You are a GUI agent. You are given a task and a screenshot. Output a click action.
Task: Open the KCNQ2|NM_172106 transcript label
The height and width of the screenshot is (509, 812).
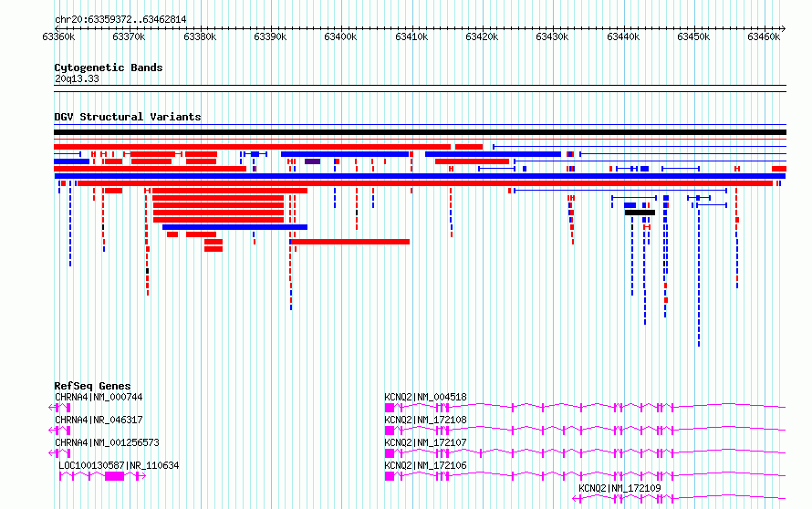click(x=426, y=465)
